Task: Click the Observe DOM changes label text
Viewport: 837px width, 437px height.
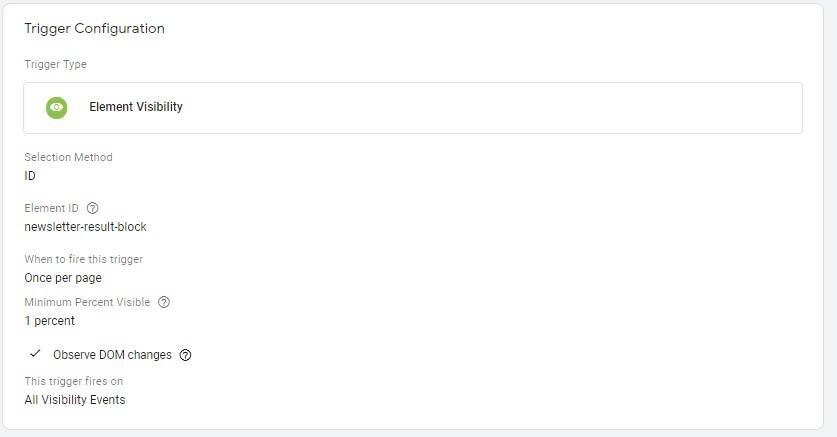Action: pyautogui.click(x=112, y=355)
